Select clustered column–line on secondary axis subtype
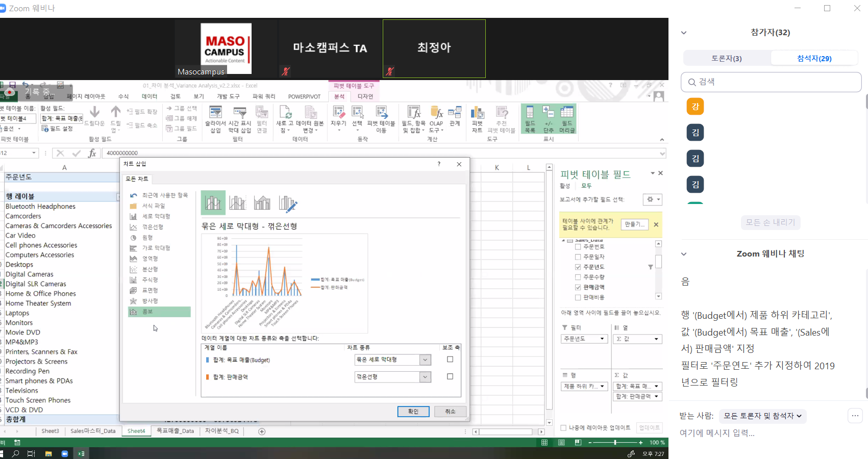Image resolution: width=868 pixels, height=459 pixels. (x=238, y=203)
